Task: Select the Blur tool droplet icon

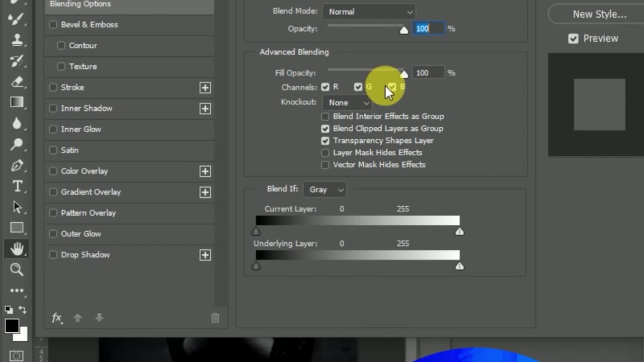Action: pos(17,123)
